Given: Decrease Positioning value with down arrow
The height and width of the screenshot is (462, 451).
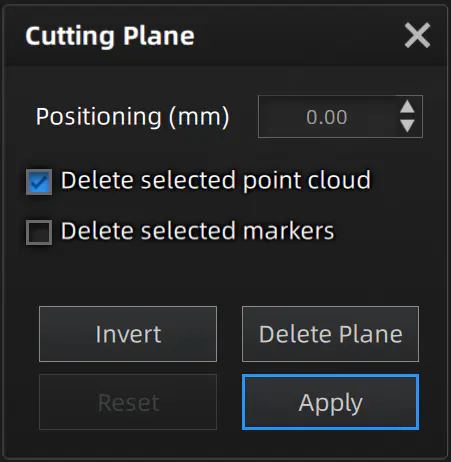Looking at the screenshot, I should point(407,125).
